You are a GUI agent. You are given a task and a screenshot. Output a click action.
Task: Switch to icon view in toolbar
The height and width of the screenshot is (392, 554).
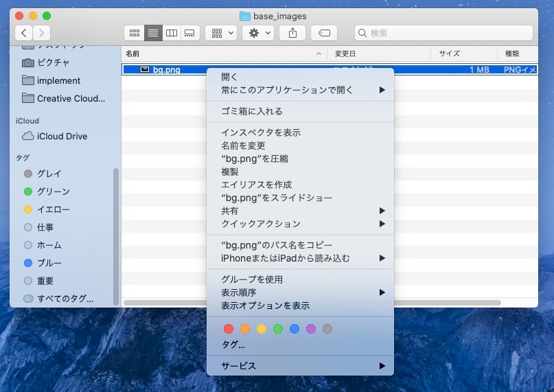(135, 33)
